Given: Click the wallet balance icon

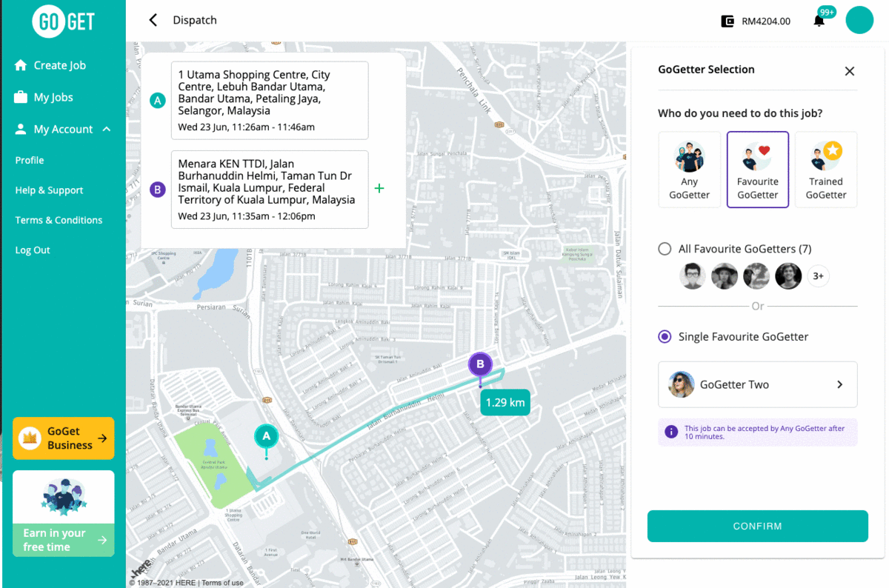Looking at the screenshot, I should point(727,21).
